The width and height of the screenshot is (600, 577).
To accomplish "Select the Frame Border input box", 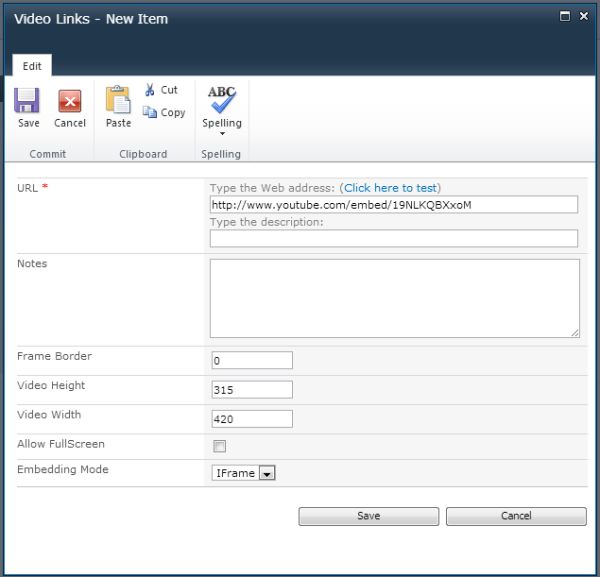I will [x=252, y=360].
